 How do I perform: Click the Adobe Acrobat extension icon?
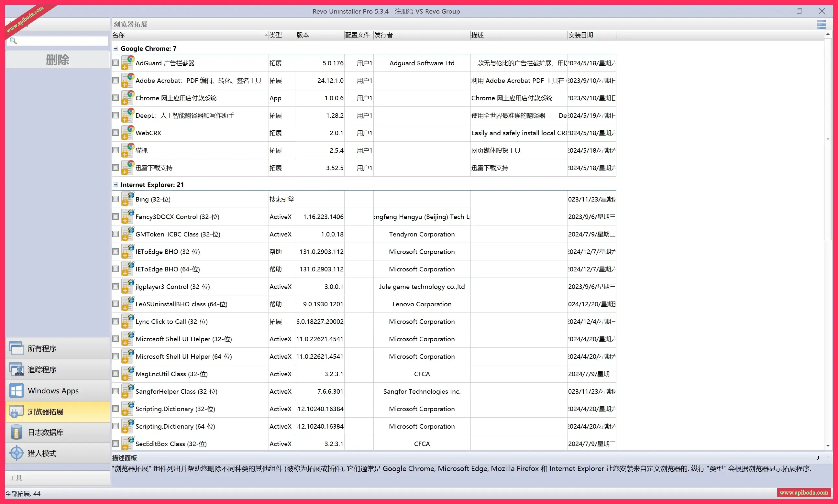(128, 81)
